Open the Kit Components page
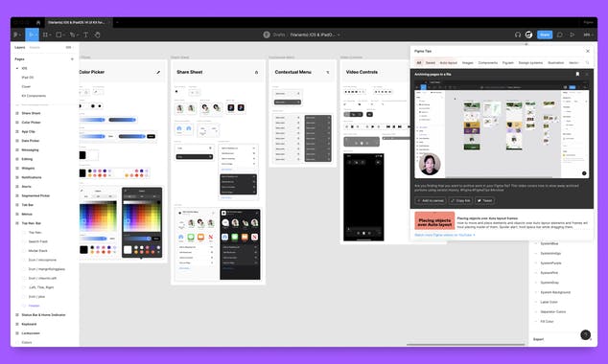The image size is (608, 364). click(x=34, y=96)
